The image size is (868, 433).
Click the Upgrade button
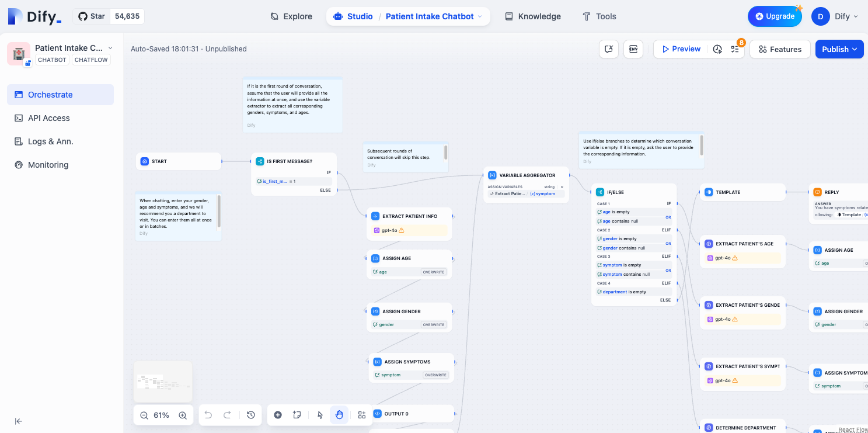[x=775, y=16]
